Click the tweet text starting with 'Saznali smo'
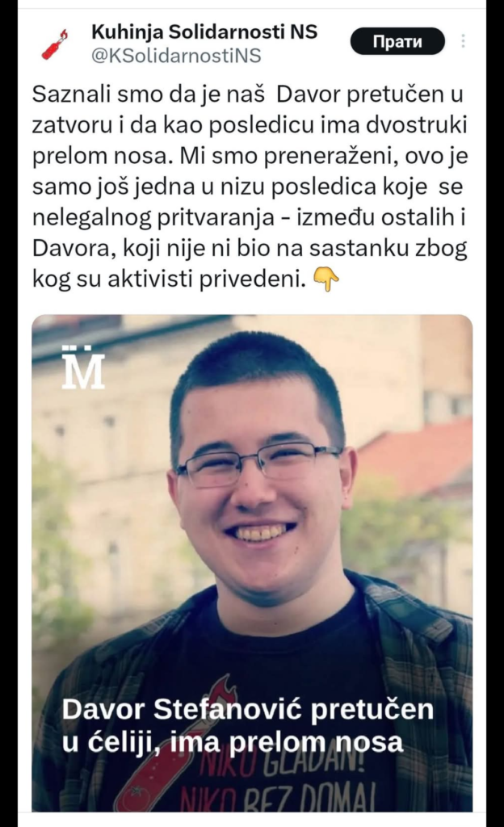Image resolution: width=504 pixels, height=827 pixels. pos(250,187)
